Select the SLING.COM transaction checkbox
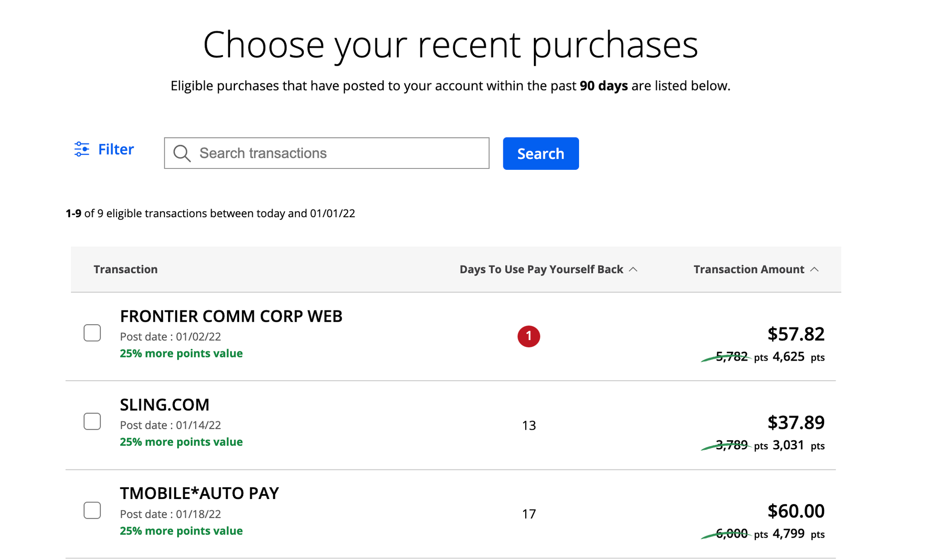Screen dimensions: 933x560 coord(92,422)
